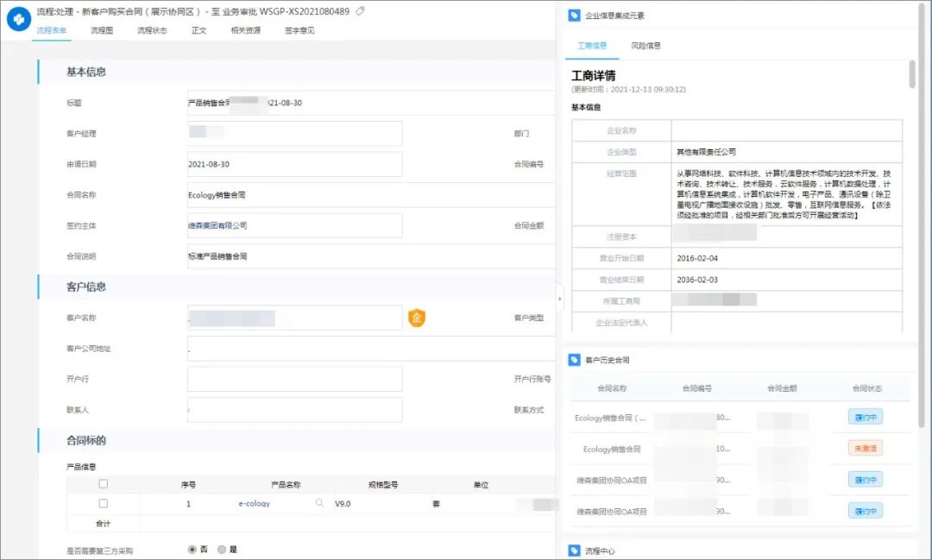The image size is (932, 560).
Task: Switch to the 正文 tab
Action: (x=199, y=30)
